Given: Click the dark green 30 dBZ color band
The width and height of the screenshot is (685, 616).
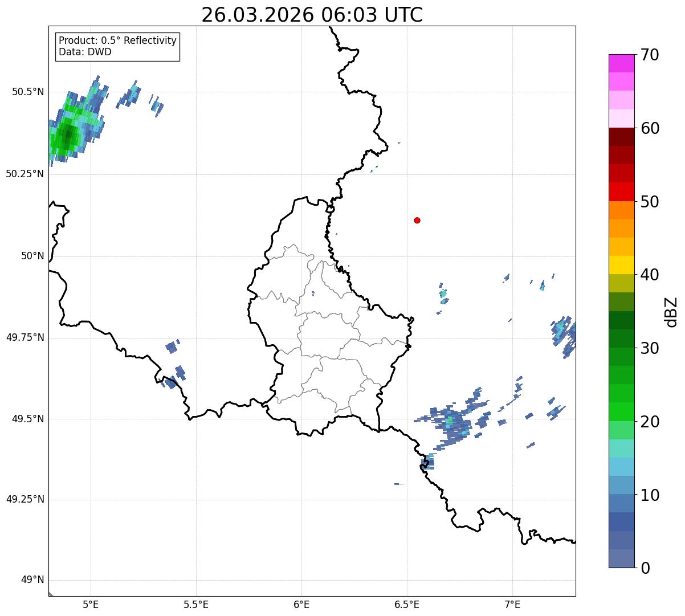Looking at the screenshot, I should [621, 338].
